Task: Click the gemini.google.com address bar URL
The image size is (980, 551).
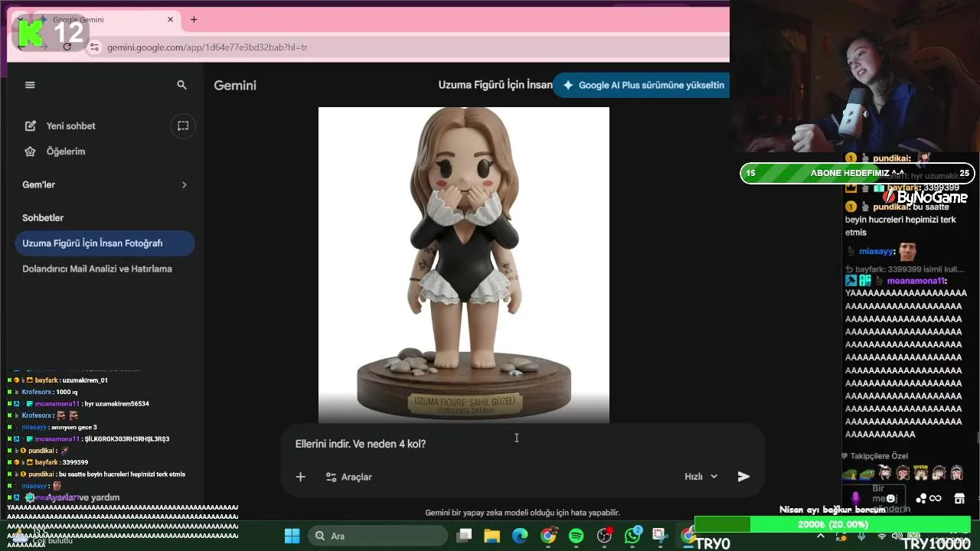Action: coord(207,47)
